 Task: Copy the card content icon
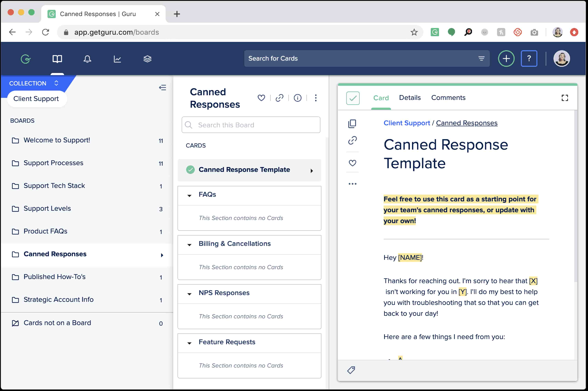pos(352,124)
